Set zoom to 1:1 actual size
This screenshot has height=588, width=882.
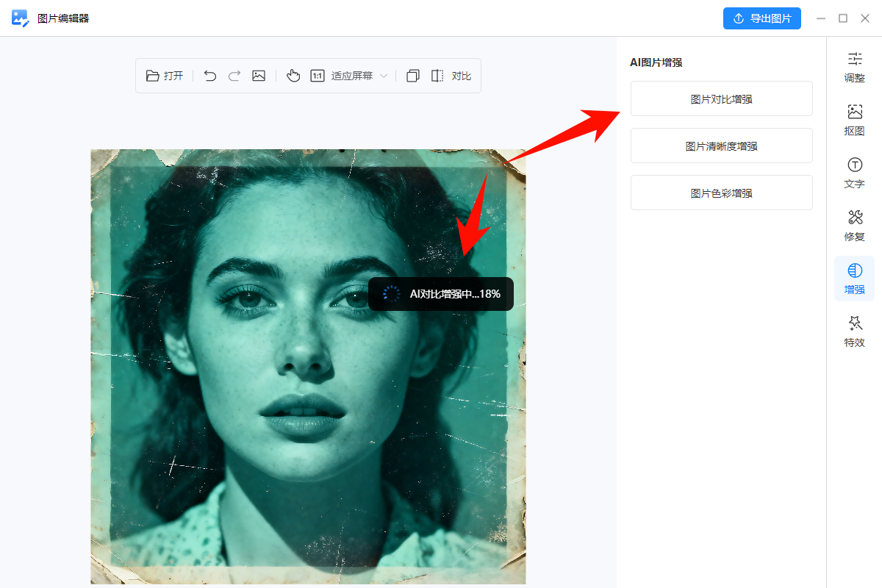point(319,75)
